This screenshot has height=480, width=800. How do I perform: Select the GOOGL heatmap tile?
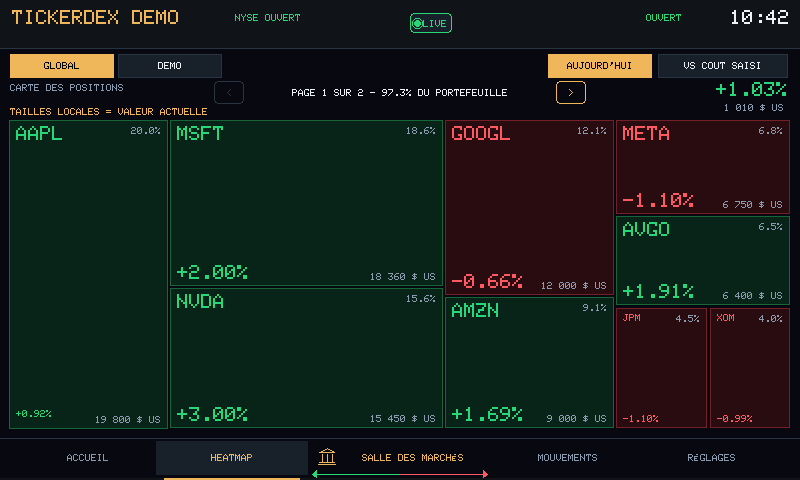529,208
